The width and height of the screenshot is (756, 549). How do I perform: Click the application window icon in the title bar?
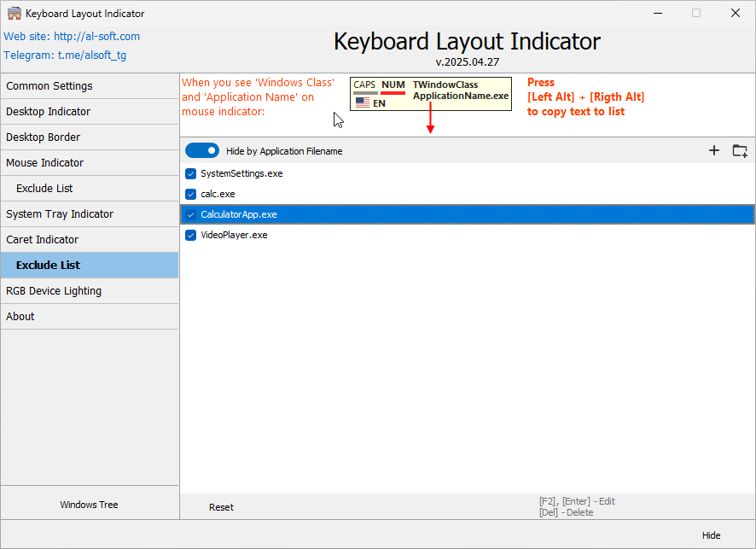coord(14,13)
